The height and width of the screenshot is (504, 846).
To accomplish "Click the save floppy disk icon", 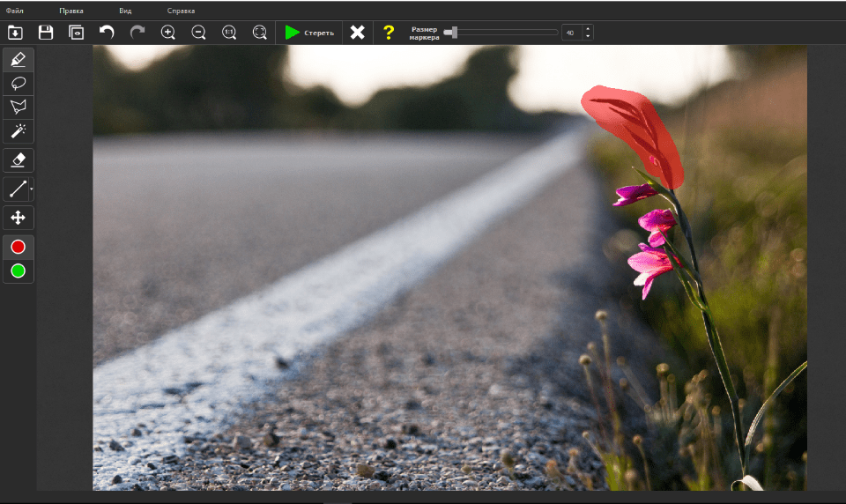I will click(46, 33).
